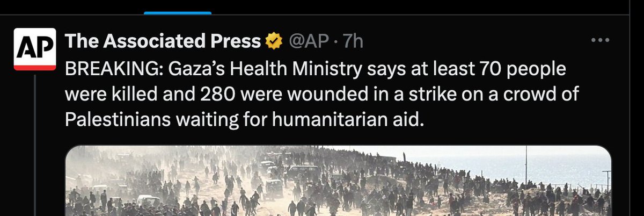Open the tweet's three-dot more options menu
This screenshot has width=644, height=216.
click(x=599, y=40)
